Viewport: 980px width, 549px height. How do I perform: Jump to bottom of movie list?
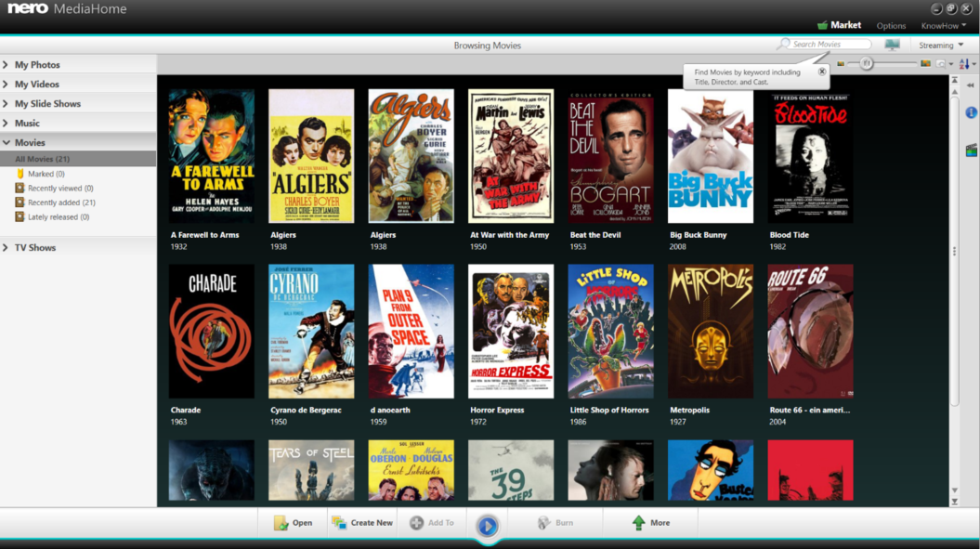(x=954, y=502)
